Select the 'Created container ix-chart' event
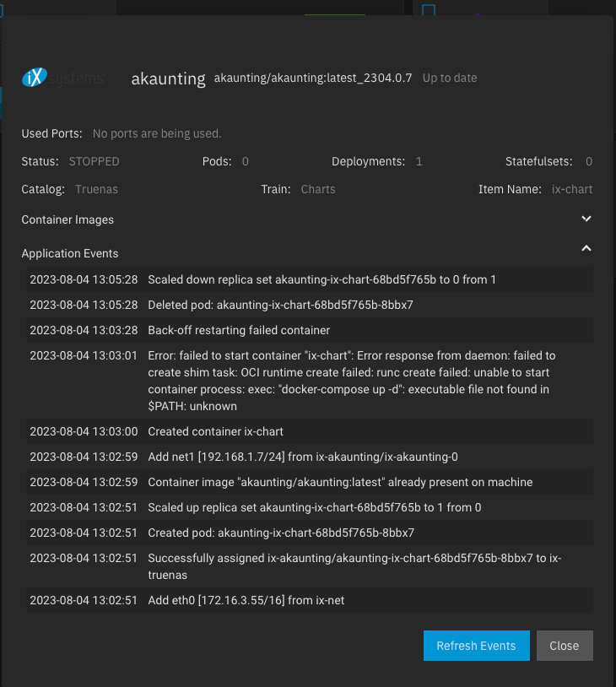Screen dimensions: 616x687 310,431
